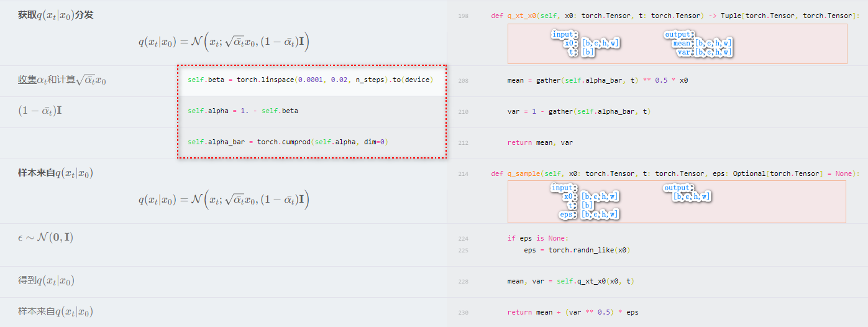
Task: Click the 'return mean, var' code line
Action: (540, 142)
